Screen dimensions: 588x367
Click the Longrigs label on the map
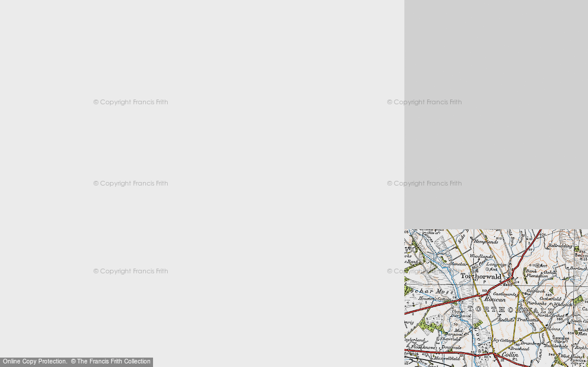pos(497,264)
